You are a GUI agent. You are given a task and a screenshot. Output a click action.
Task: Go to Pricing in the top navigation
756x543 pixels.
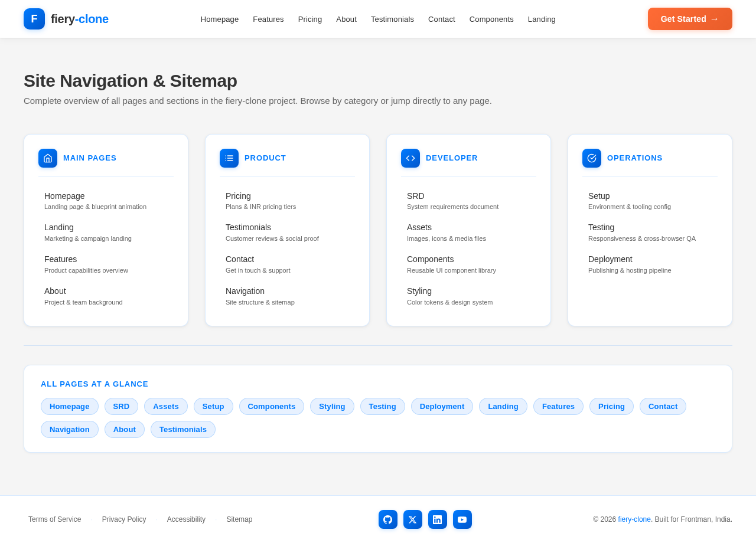[x=310, y=19]
